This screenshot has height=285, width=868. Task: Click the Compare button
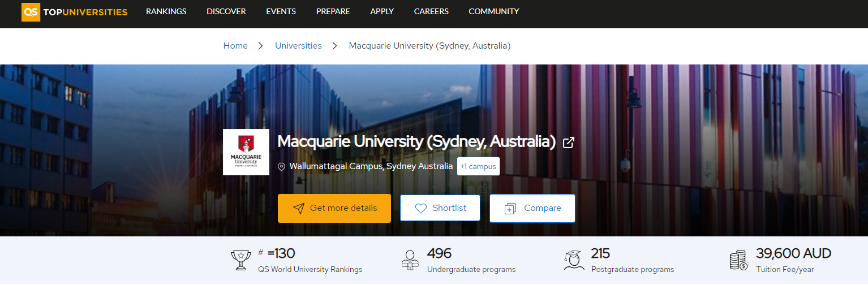point(532,208)
